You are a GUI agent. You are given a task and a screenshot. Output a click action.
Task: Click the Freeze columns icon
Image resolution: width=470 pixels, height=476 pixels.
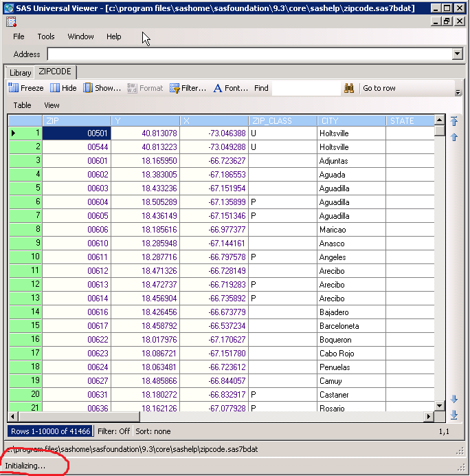tap(13, 88)
